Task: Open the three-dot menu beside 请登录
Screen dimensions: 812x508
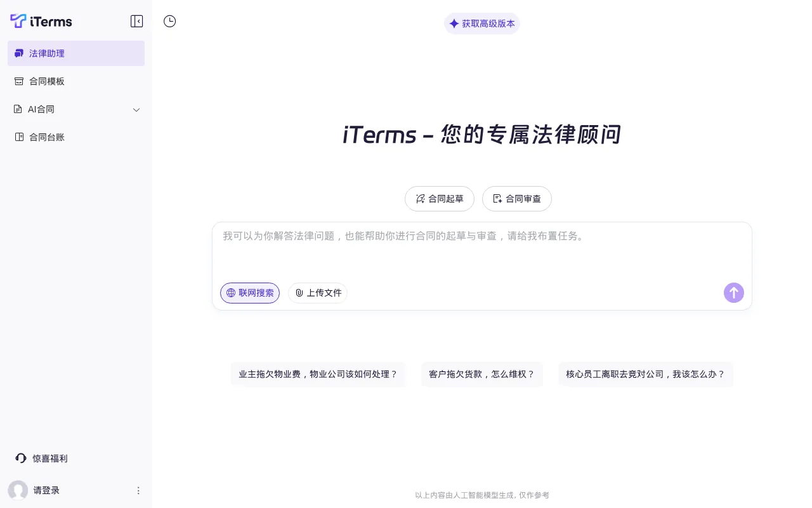Action: pyautogui.click(x=138, y=490)
